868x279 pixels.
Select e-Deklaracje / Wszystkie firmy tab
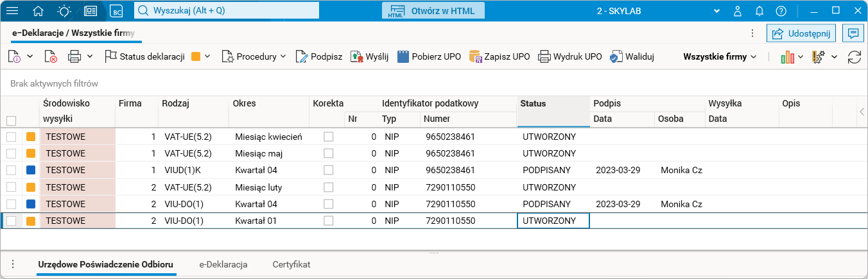[x=73, y=33]
